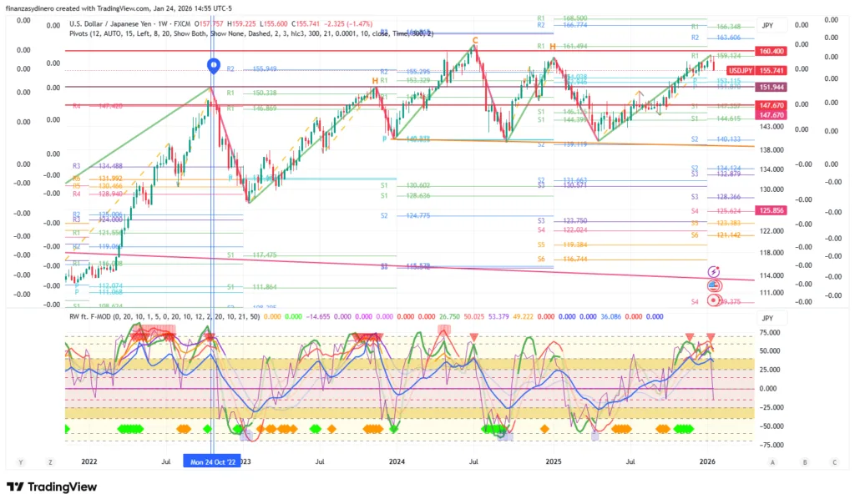Click the circled Z icon on time axis
Screen dimensions: 855x504
[x=50, y=461]
